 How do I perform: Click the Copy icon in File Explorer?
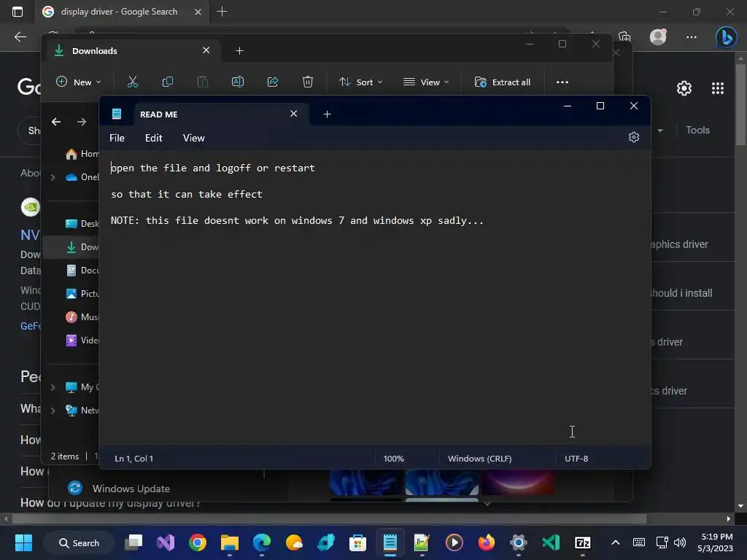pos(168,82)
